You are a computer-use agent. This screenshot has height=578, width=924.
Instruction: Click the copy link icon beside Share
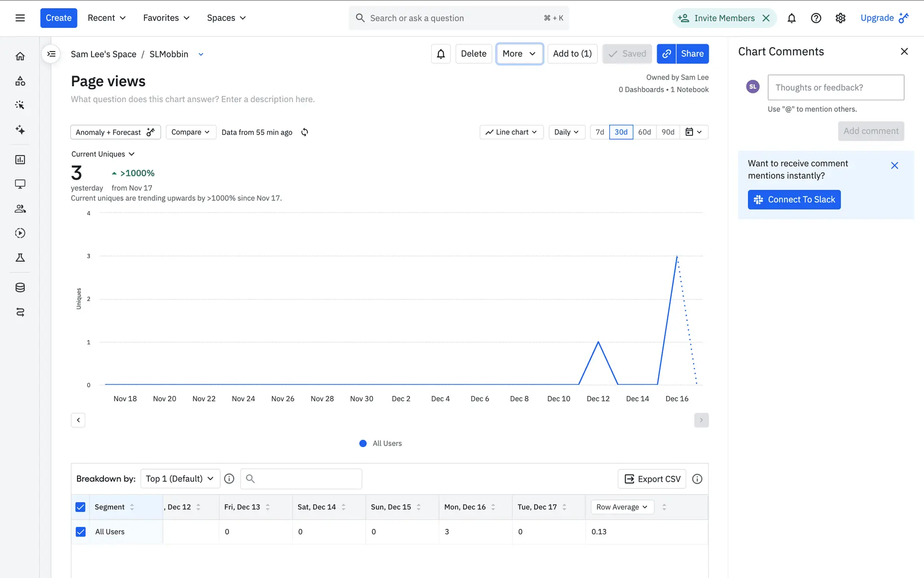667,54
